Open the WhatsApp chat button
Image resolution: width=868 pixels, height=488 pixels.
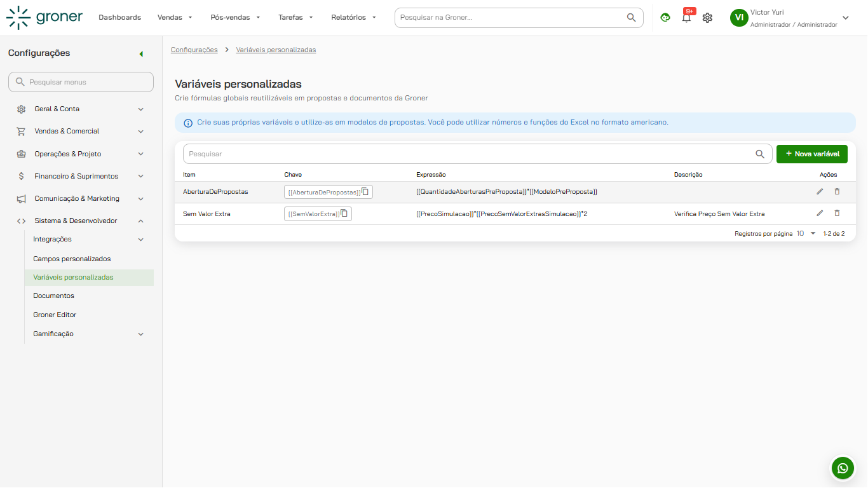[843, 468]
